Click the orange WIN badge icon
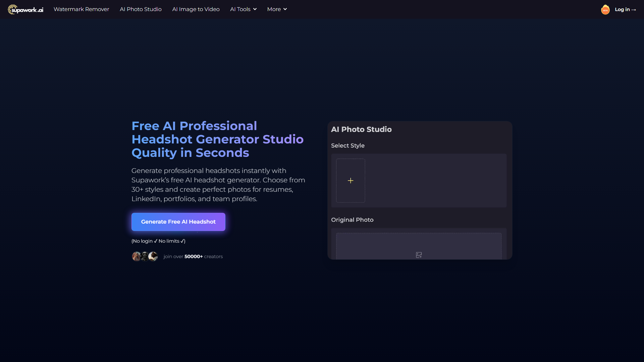Image resolution: width=644 pixels, height=362 pixels. click(x=605, y=10)
